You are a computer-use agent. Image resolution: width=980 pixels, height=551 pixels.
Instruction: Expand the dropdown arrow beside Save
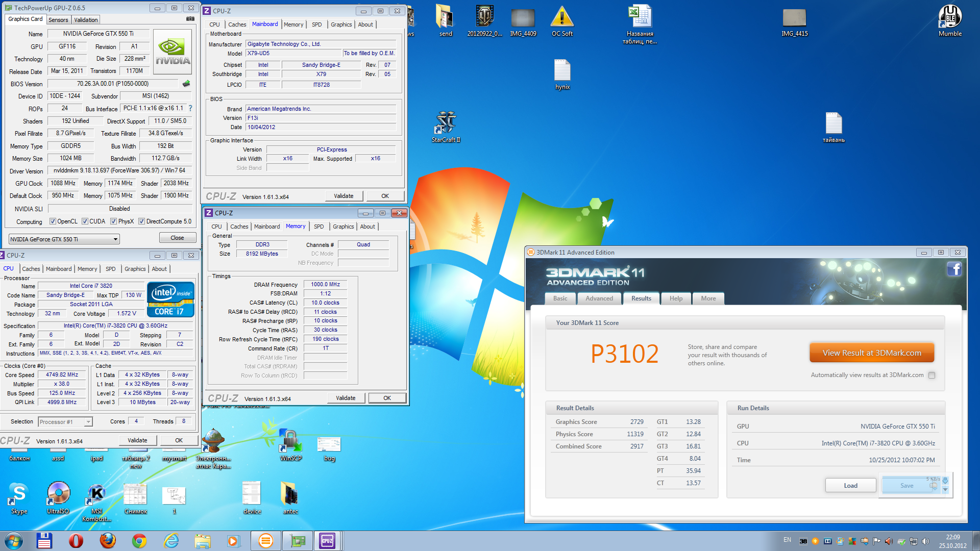945,490
